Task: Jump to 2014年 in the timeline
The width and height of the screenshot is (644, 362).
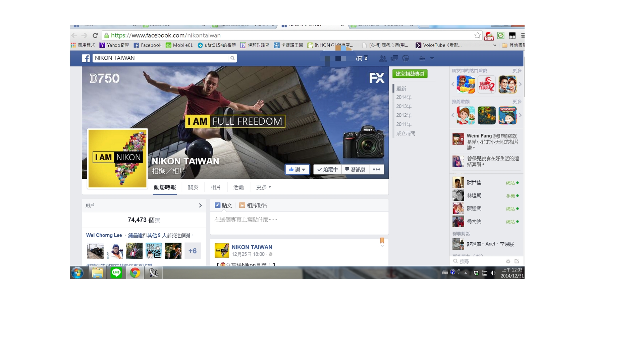Action: click(x=404, y=97)
